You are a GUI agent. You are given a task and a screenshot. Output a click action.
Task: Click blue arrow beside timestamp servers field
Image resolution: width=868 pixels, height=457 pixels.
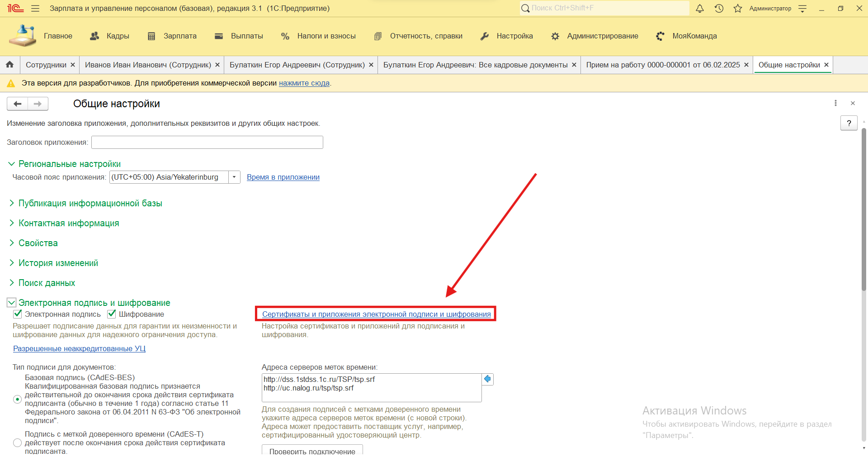click(487, 379)
